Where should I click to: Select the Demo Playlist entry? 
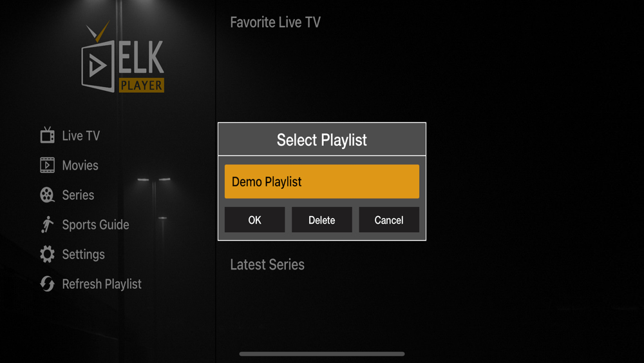click(321, 181)
